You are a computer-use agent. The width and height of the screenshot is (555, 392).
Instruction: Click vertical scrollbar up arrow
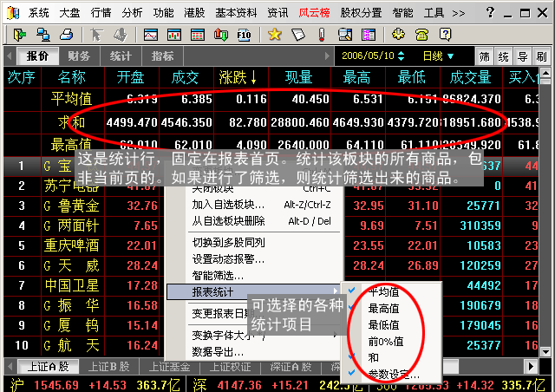[545, 73]
